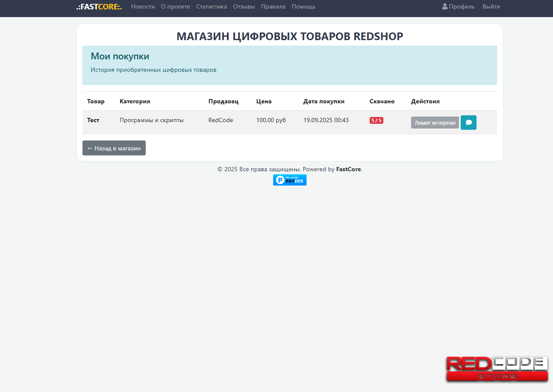Click the RedCode seller name
The image size is (553, 392).
click(x=221, y=120)
